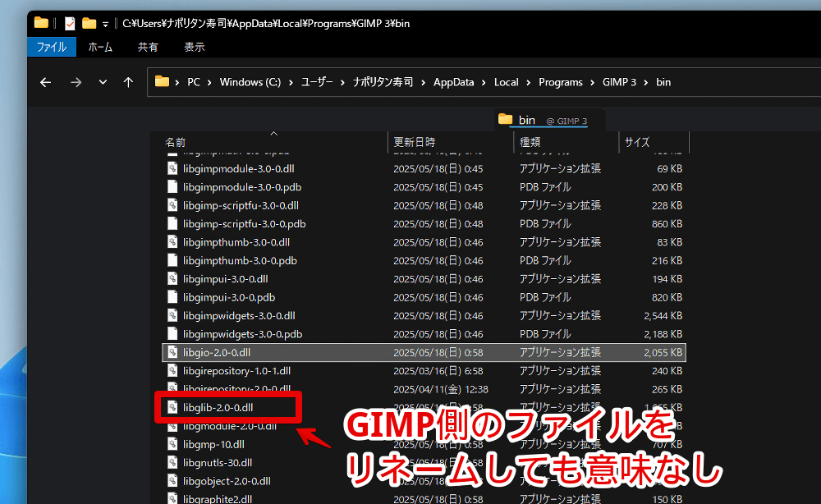Screen dimensions: 821x504
Task: Select Windows (C:) in the breadcrumb
Action: click(x=250, y=82)
